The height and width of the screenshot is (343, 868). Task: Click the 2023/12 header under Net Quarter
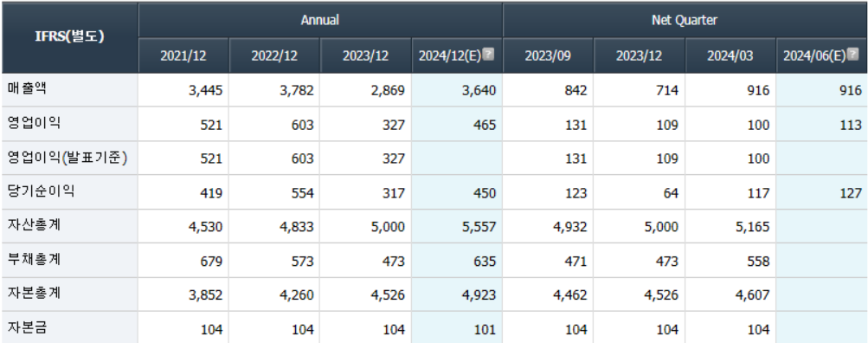639,56
